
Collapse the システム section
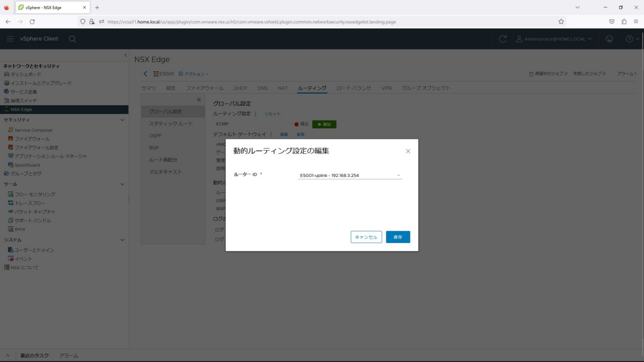122,240
